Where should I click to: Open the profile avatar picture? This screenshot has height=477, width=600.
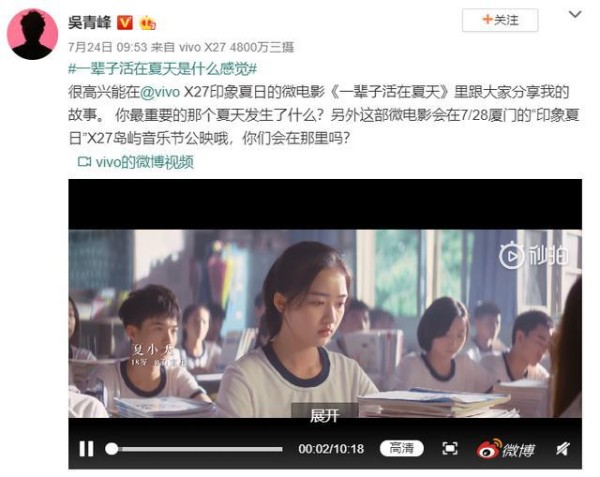pos(33,34)
